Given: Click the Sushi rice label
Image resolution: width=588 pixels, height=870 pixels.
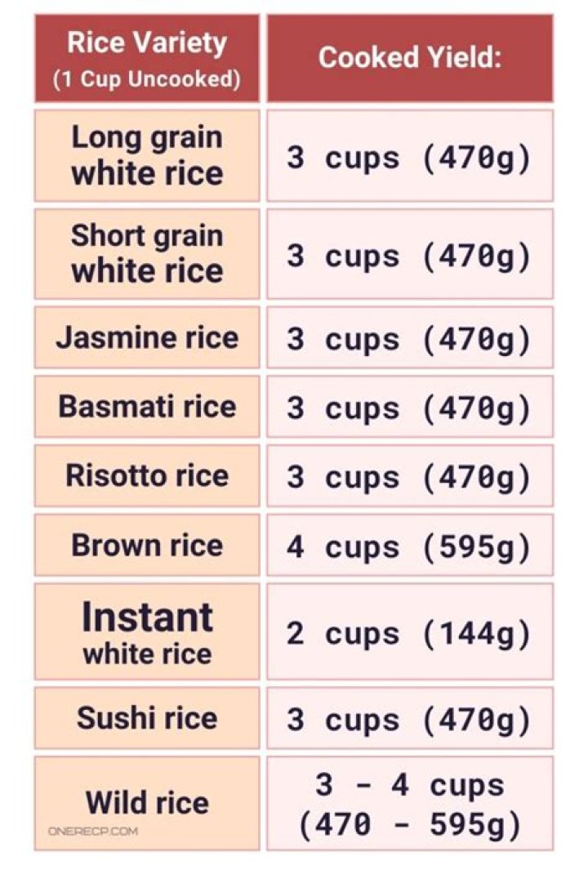Looking at the screenshot, I should pos(147,718).
